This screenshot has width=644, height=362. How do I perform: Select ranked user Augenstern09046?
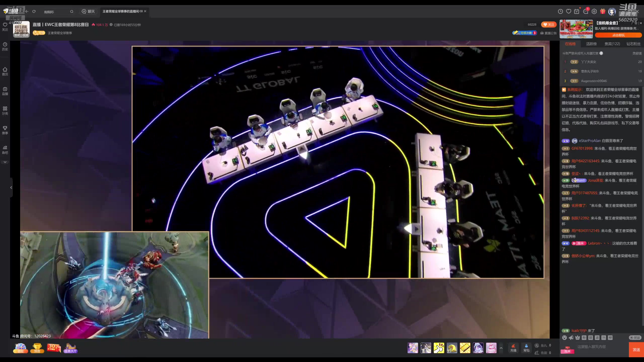(x=594, y=81)
